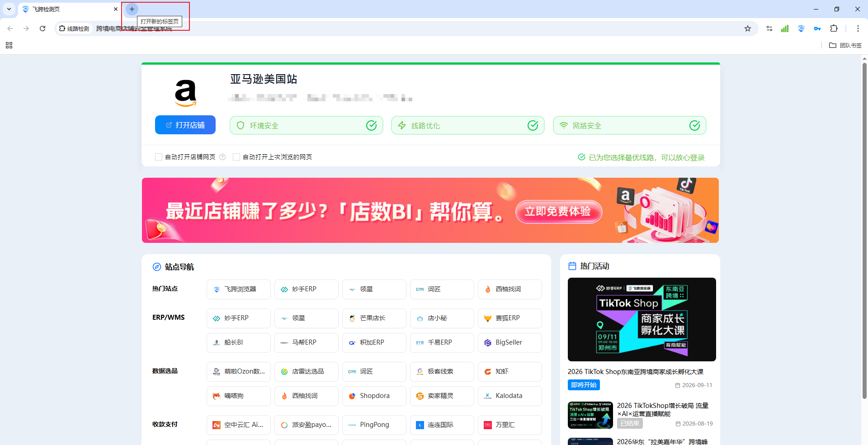Click the page vertical scrollbar thumb

864,231
